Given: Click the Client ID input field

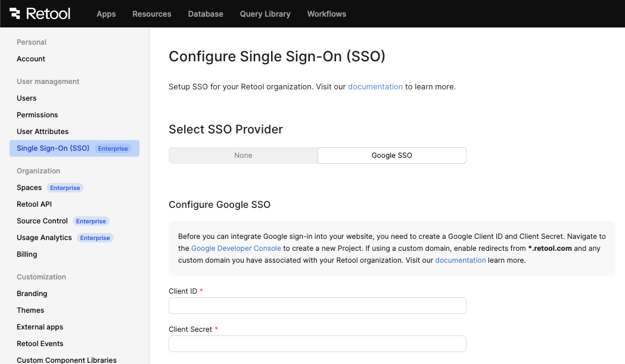Looking at the screenshot, I should coord(318,306).
